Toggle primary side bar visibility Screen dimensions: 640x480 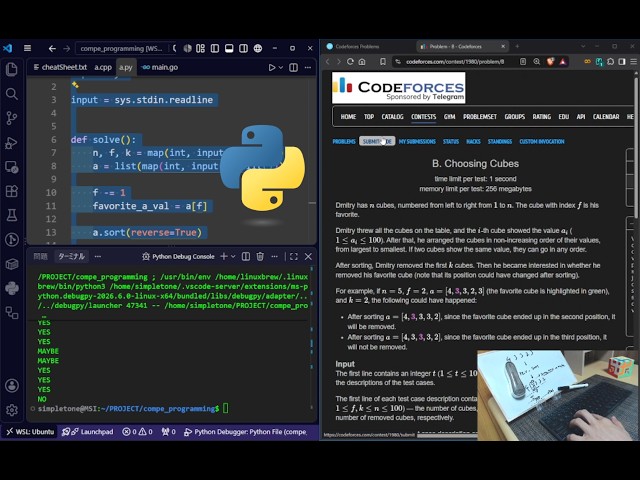(215, 49)
